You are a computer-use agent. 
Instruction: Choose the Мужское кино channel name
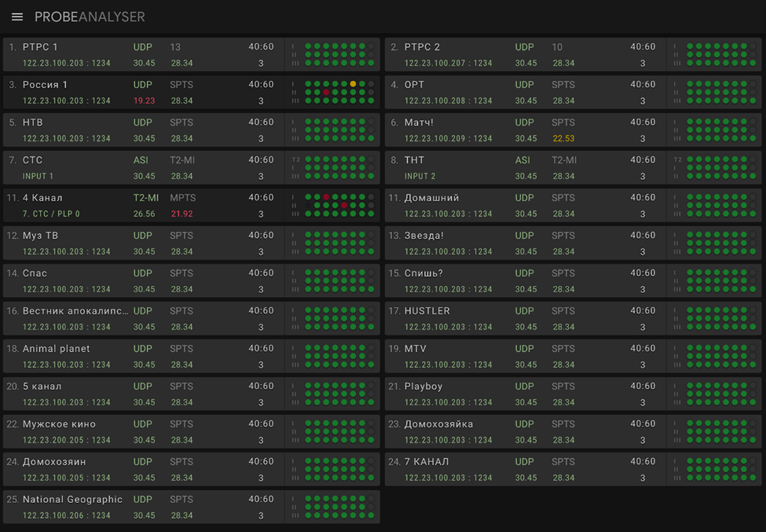tap(59, 424)
